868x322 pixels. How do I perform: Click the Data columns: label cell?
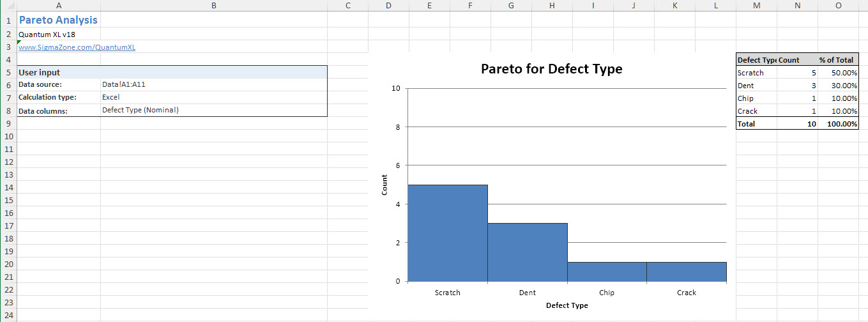[59, 111]
